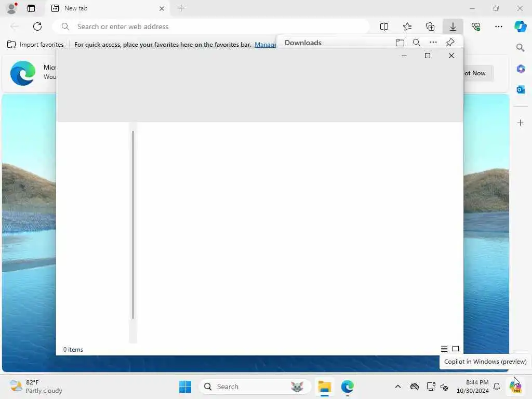This screenshot has width=532, height=399.
Task: Open the Windows Start menu
Action: [185, 387]
